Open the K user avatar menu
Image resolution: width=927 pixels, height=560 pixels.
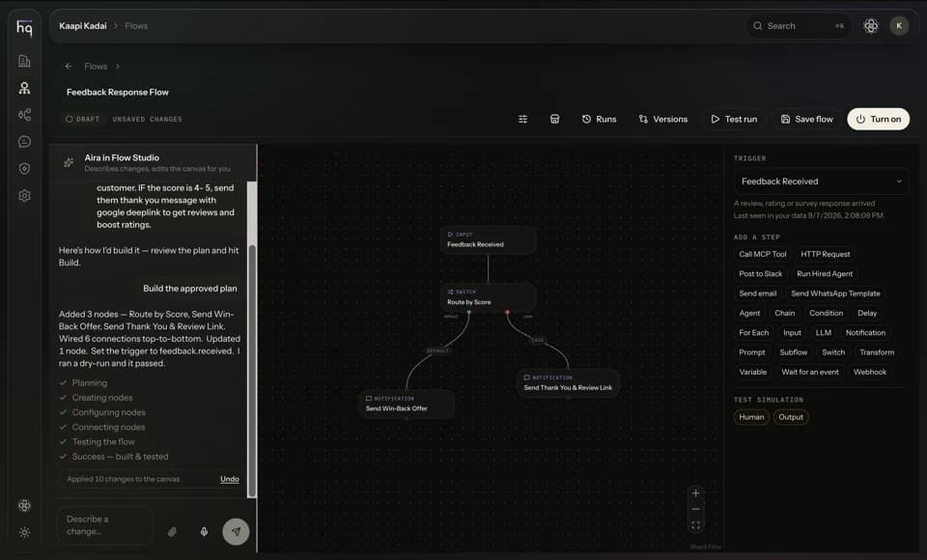899,25
